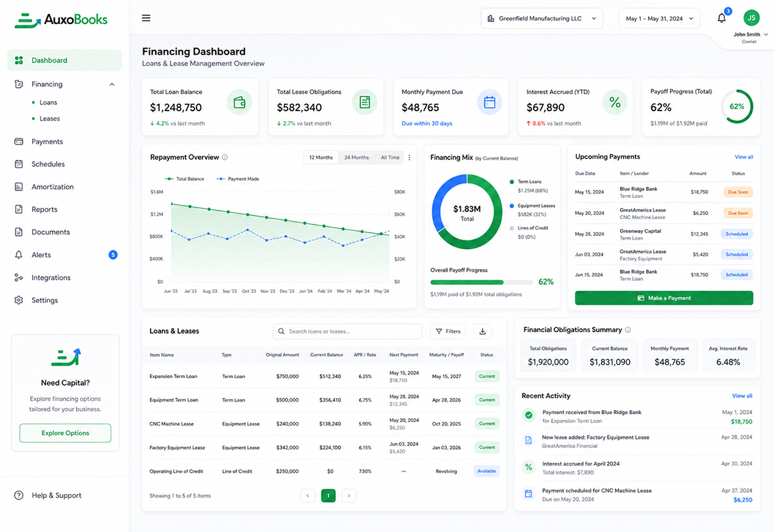Open Reports in the sidebar

point(45,209)
